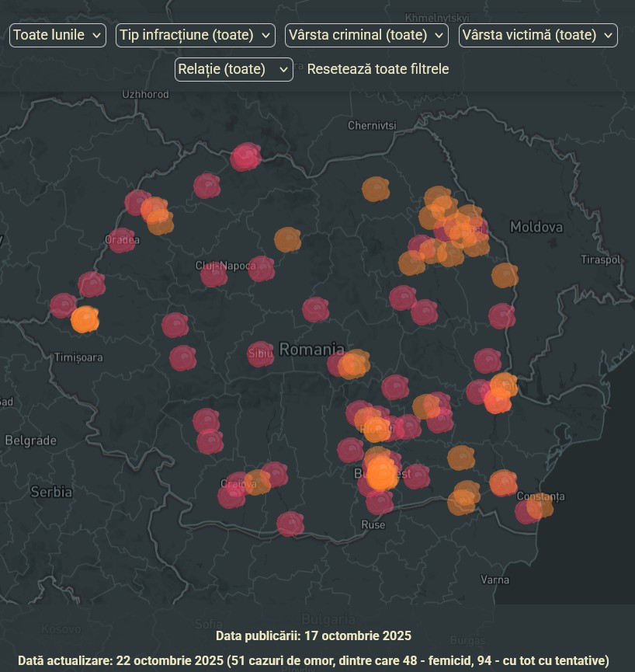Select the bright orange marker over Bucharest
Image resolution: width=635 pixels, height=672 pixels.
(x=381, y=473)
